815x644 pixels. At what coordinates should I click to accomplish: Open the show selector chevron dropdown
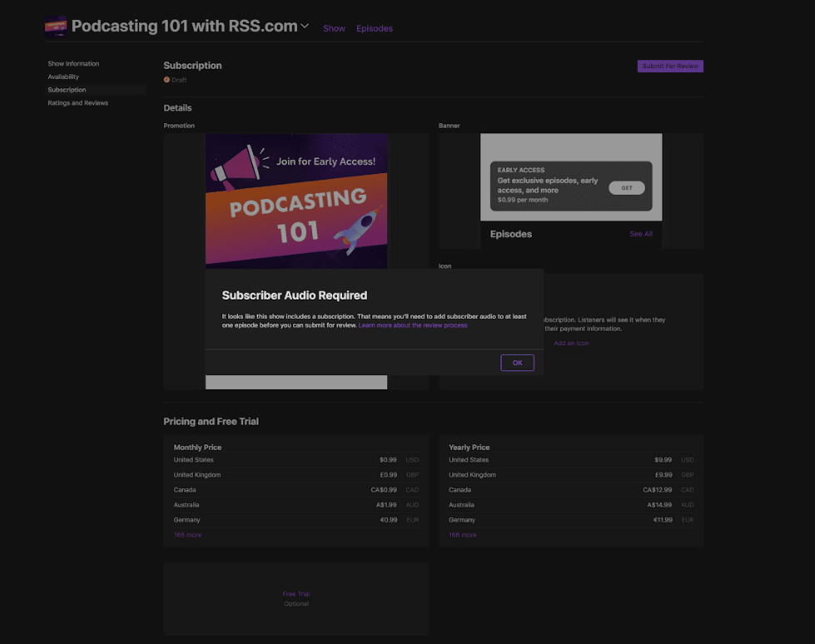[306, 26]
